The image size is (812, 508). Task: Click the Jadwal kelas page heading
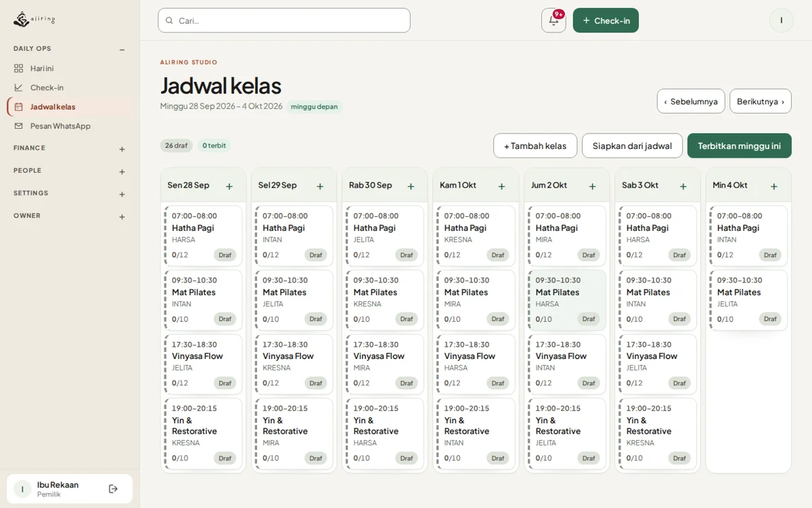pos(221,86)
